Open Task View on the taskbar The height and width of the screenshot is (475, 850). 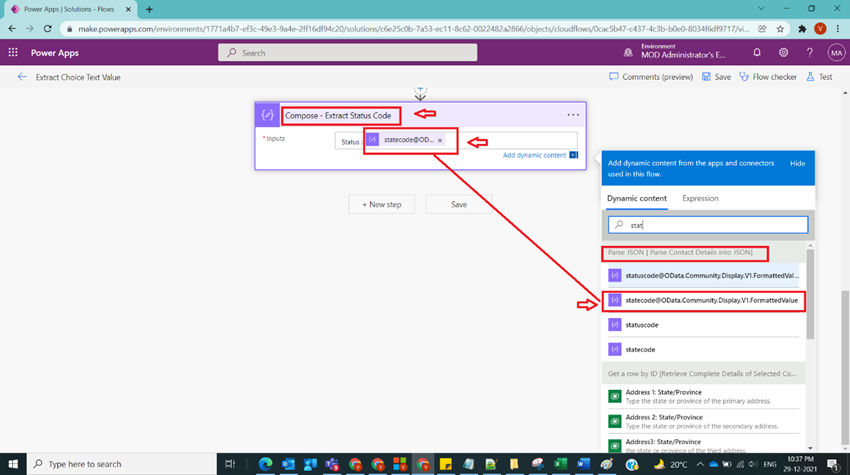pyautogui.click(x=230, y=464)
